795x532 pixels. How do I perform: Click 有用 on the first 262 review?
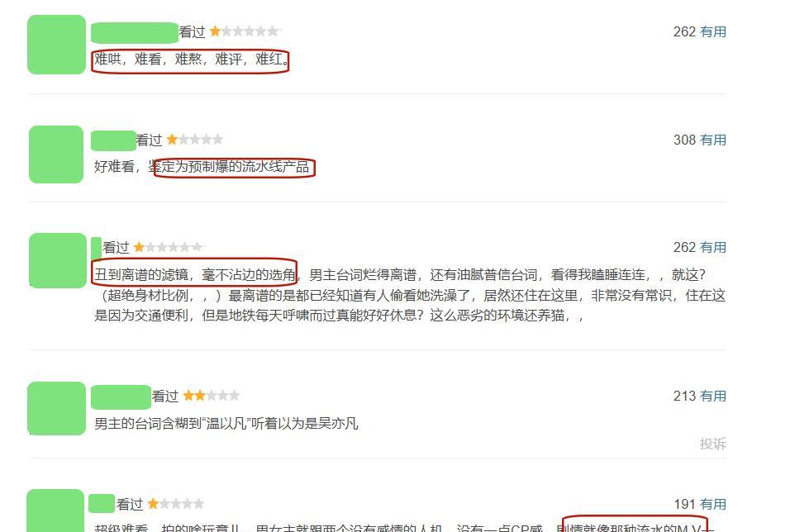(713, 31)
